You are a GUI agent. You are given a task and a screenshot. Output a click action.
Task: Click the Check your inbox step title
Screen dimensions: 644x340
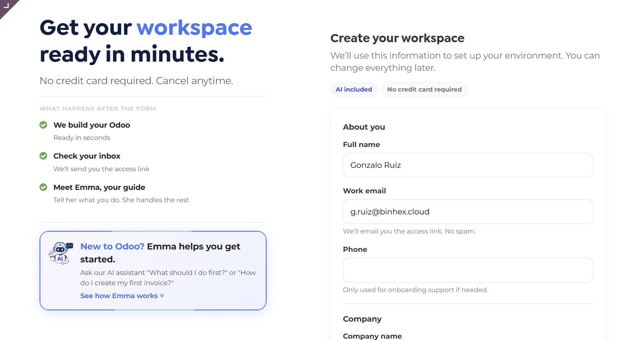coord(87,156)
